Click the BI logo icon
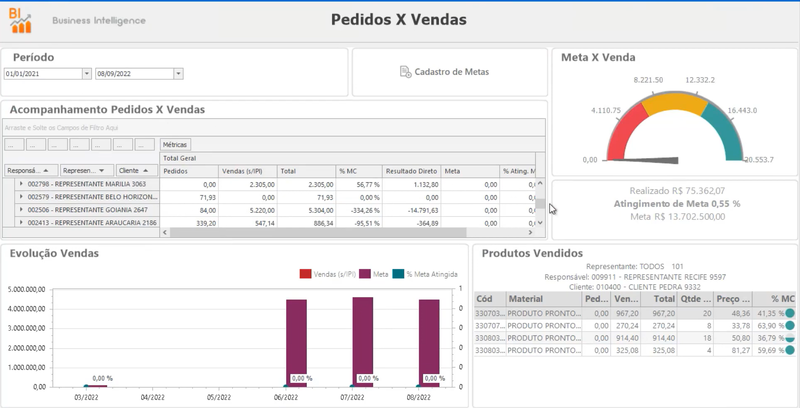Viewport: 800px width, 408px height. [20, 20]
